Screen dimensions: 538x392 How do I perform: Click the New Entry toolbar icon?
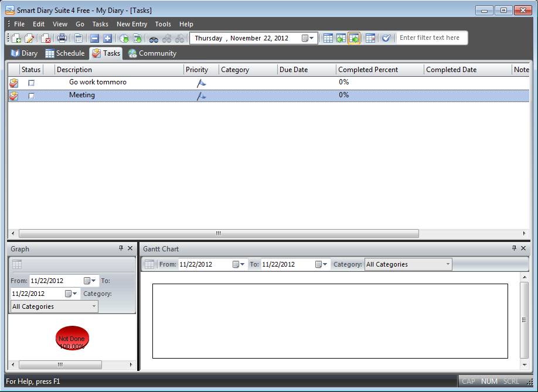[16, 38]
